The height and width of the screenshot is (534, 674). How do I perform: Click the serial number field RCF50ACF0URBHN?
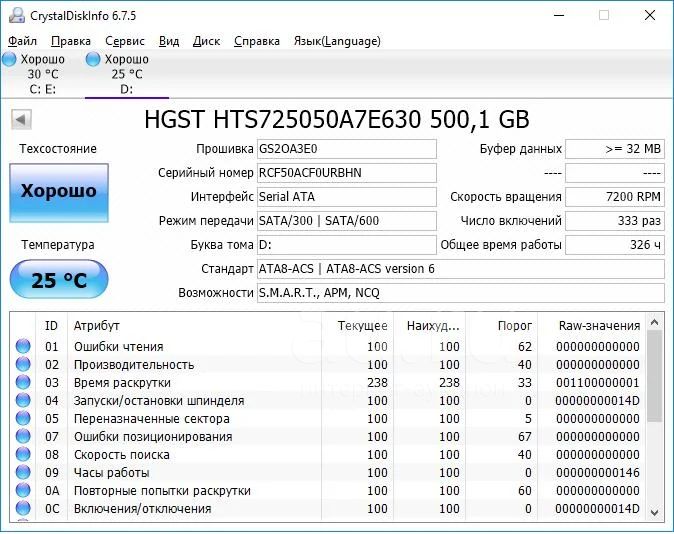(347, 173)
